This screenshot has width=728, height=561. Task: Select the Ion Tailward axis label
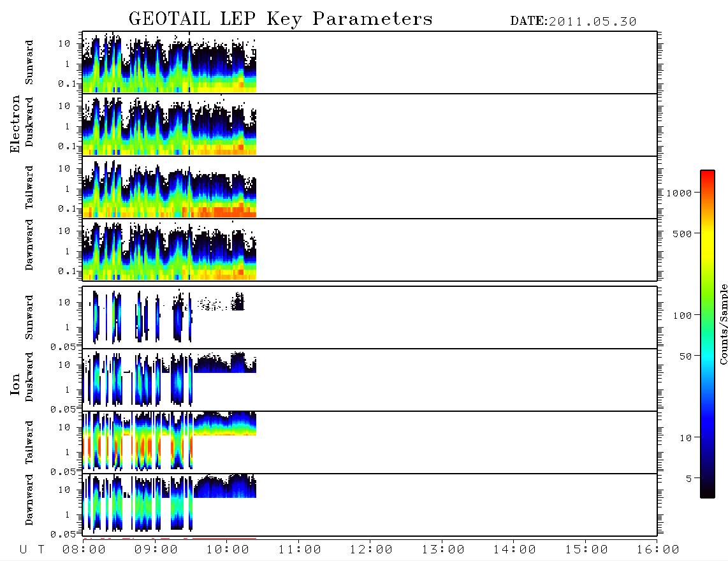[x=29, y=442]
